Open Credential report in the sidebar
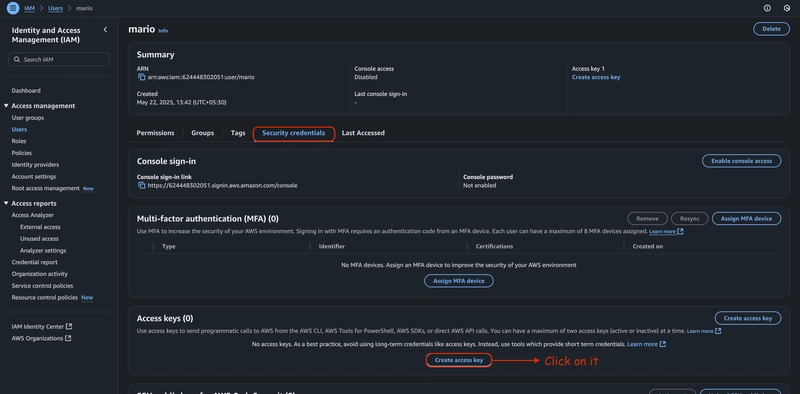Screen dimensions: 800x394 [35, 262]
